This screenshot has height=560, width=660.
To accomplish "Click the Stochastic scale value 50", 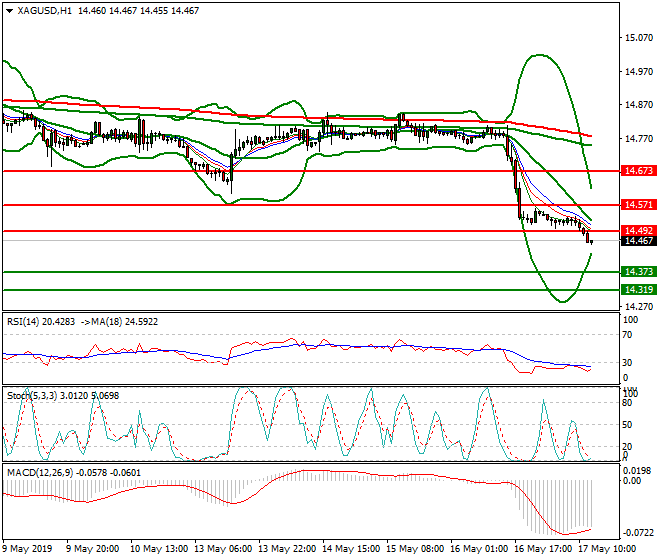I will (627, 425).
